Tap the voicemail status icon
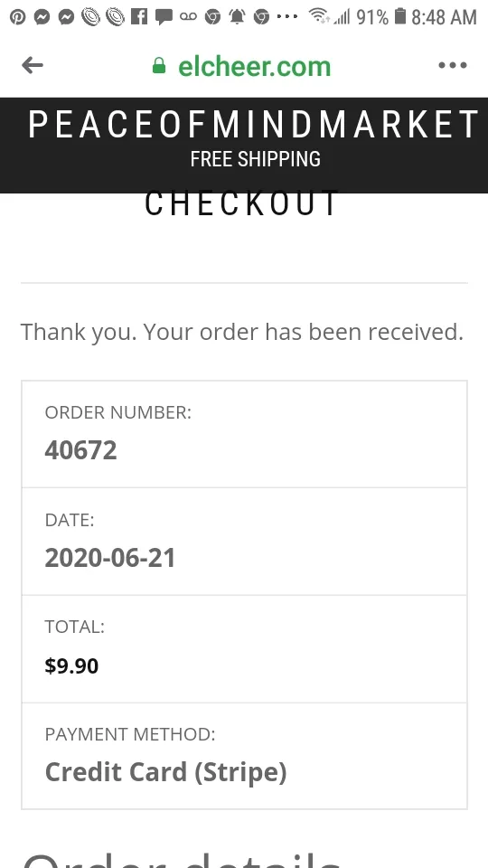Image resolution: width=488 pixels, height=868 pixels. tap(188, 17)
